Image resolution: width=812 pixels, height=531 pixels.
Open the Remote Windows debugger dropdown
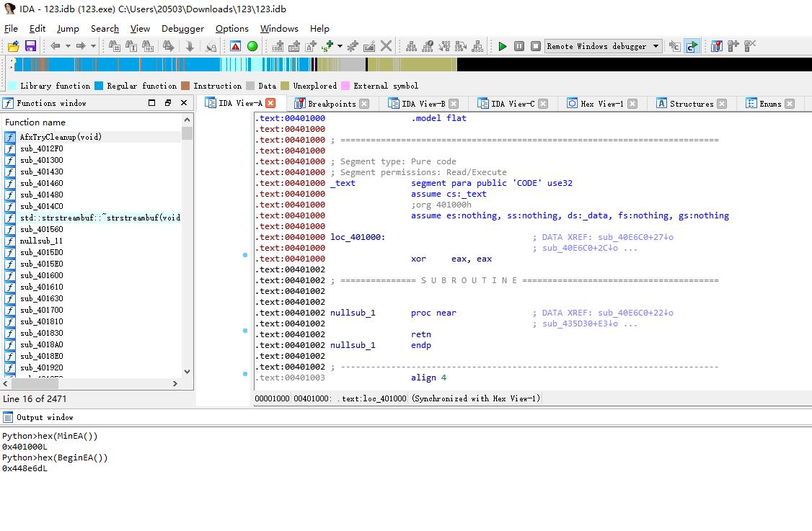[x=604, y=46]
